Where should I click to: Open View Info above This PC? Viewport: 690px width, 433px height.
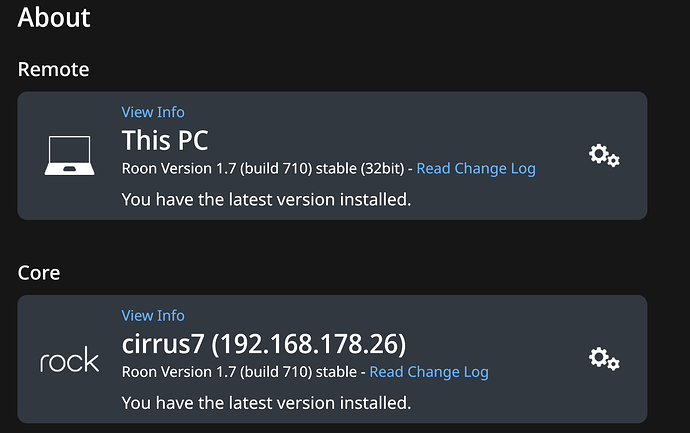tap(153, 112)
